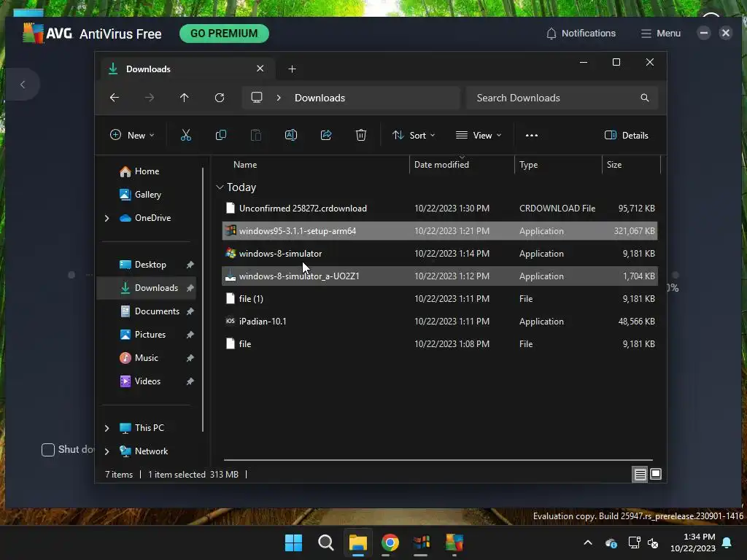Open AVG Notifications bell
The image size is (747, 560).
(x=581, y=34)
